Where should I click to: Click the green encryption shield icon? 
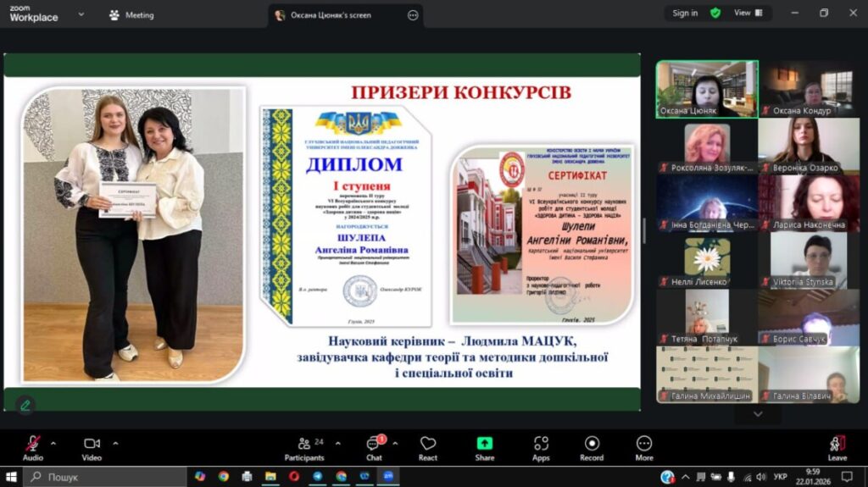(715, 14)
